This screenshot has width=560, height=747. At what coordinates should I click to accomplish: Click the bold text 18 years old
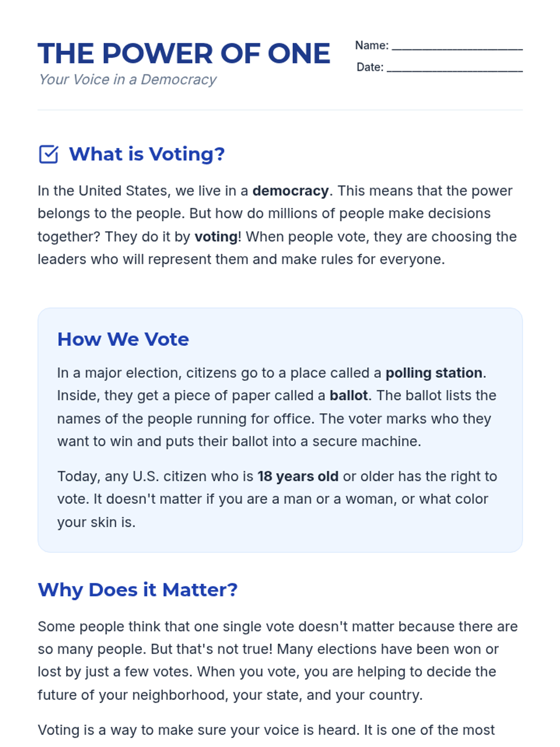298,477
